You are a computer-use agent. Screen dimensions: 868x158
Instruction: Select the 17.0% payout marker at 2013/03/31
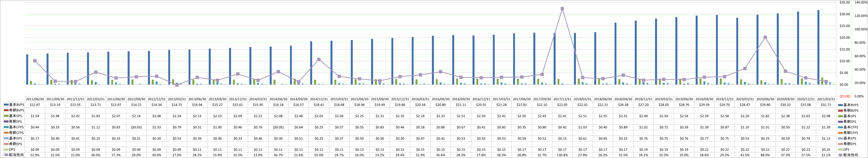point(177,85)
